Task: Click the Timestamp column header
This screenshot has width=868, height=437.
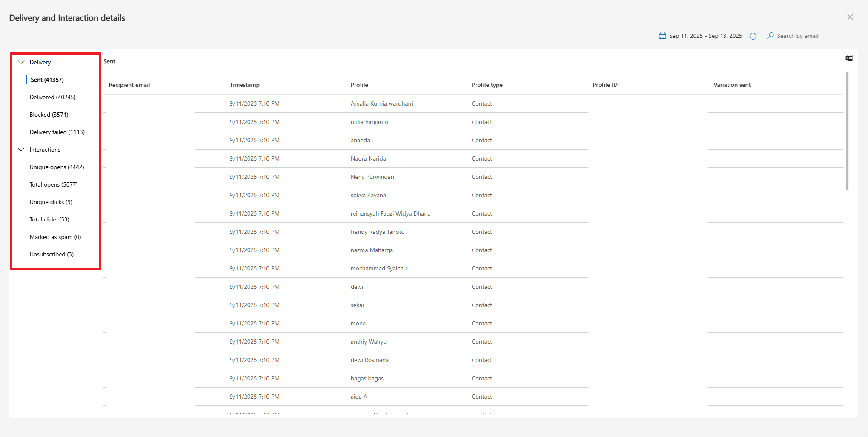Action: tap(245, 85)
